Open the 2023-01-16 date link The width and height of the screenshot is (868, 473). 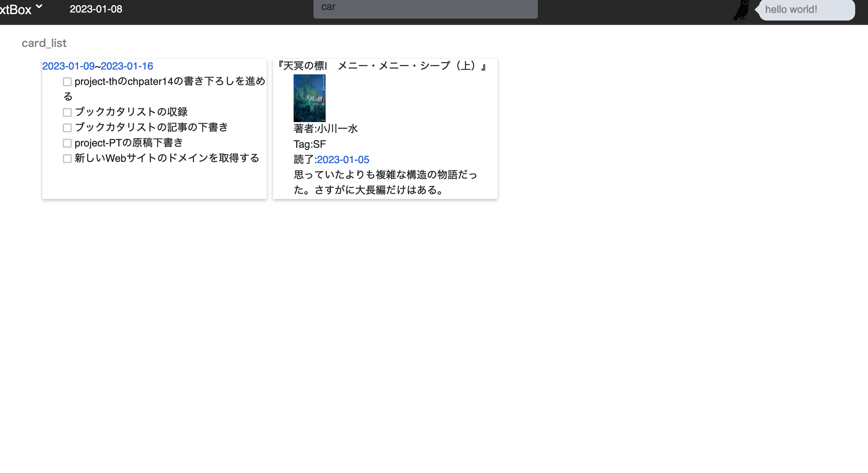coord(127,66)
